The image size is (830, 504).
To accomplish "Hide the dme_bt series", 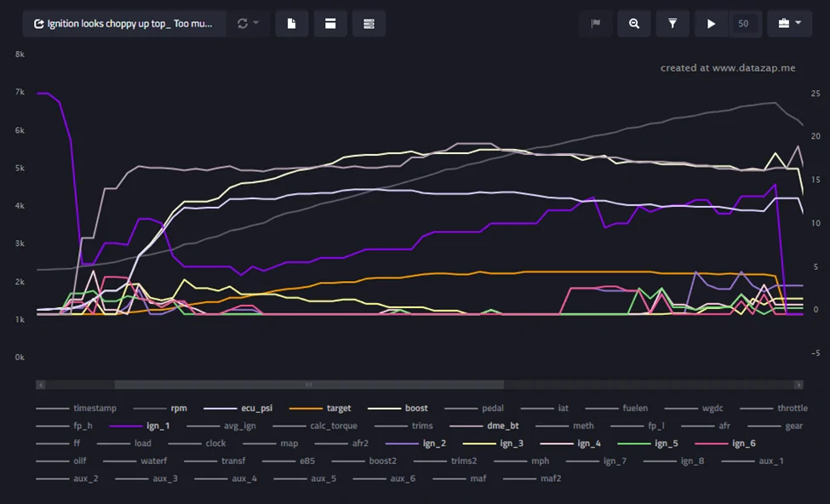I will 484,426.
